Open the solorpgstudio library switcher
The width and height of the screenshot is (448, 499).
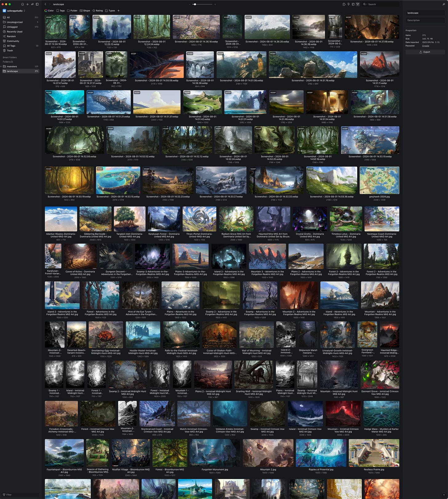14,11
